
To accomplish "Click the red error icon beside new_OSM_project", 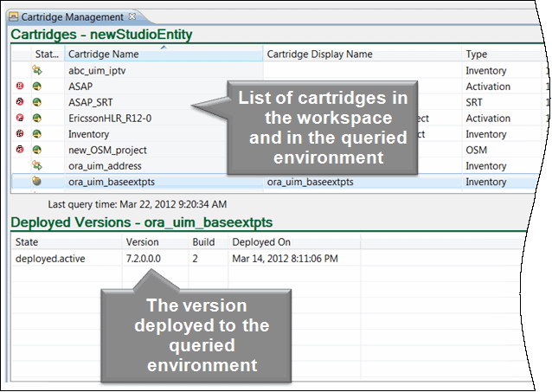I will [20, 150].
